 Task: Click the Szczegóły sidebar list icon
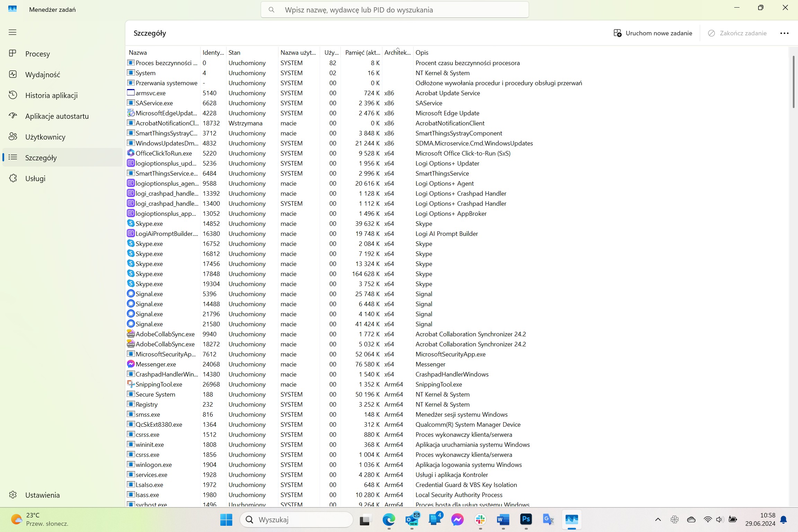coord(13,158)
